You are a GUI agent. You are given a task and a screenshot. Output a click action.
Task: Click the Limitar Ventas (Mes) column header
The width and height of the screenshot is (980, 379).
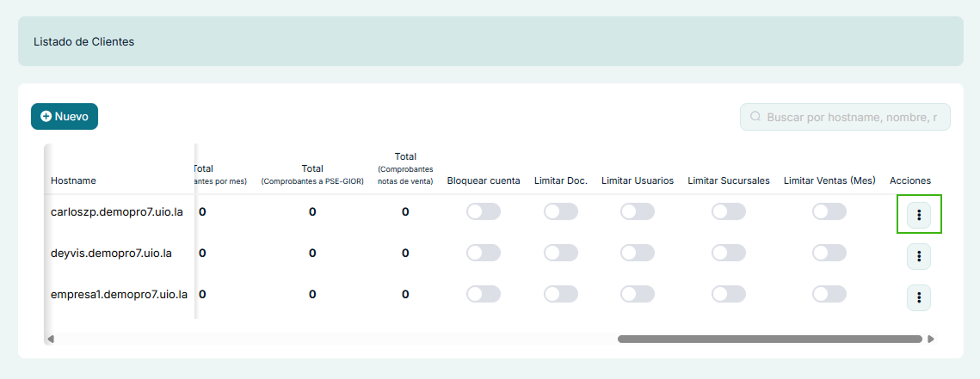[829, 180]
